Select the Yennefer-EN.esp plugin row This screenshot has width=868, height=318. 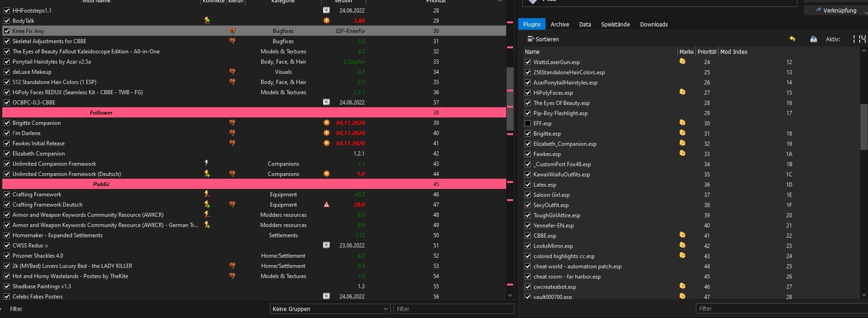691,226
